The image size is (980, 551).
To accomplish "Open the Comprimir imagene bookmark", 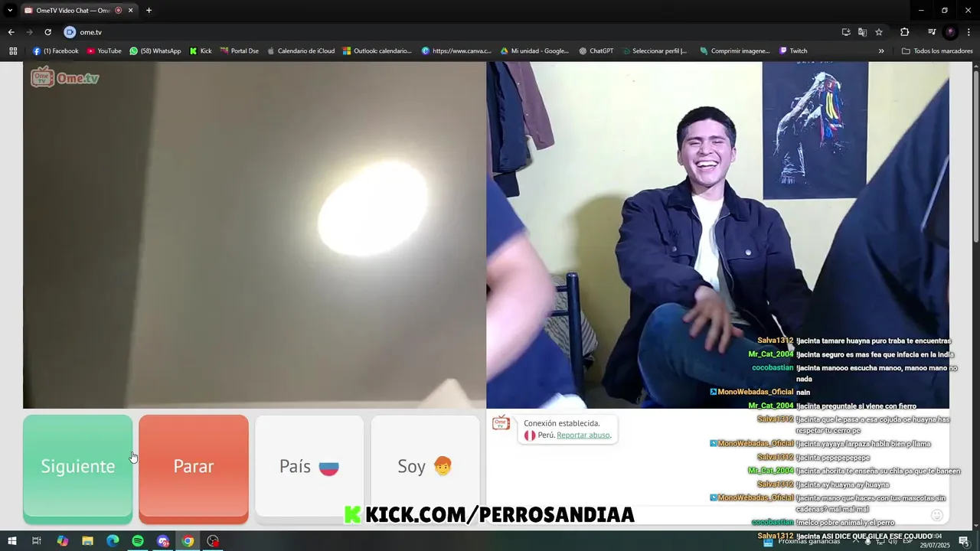I will [x=735, y=51].
